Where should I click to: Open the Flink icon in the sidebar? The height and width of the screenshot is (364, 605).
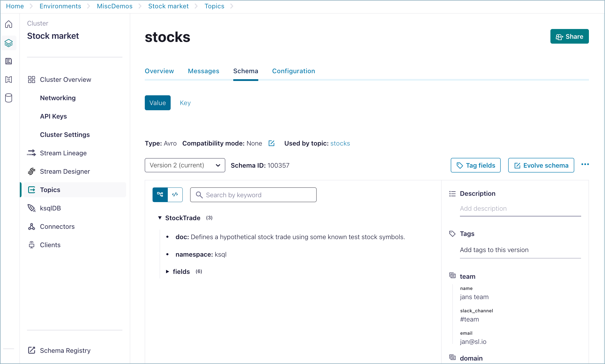[9, 80]
